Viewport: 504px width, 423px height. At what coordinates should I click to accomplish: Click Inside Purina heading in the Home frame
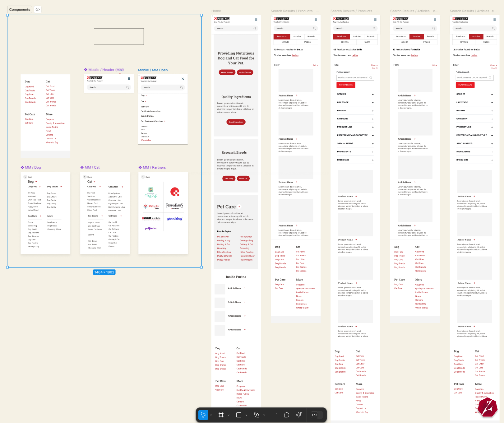point(236,277)
